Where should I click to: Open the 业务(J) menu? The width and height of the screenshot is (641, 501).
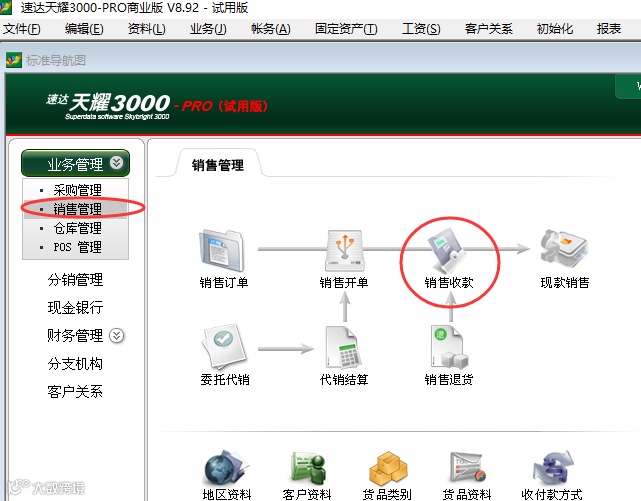tap(208, 29)
